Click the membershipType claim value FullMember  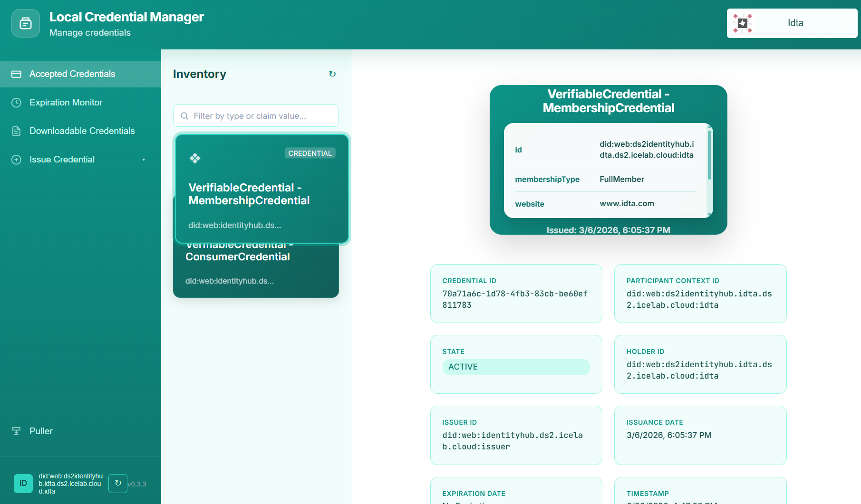[622, 179]
